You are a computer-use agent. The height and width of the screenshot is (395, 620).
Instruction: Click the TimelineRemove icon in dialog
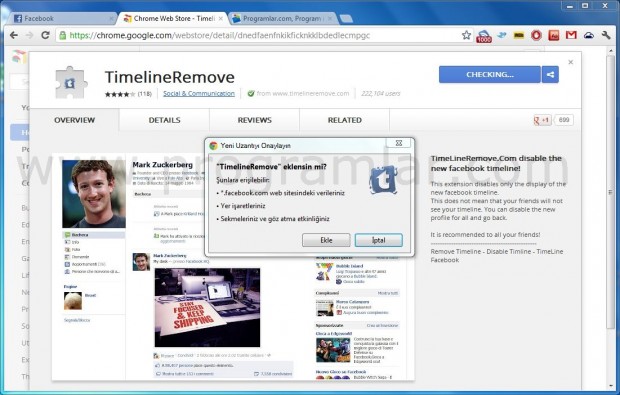[x=383, y=180]
